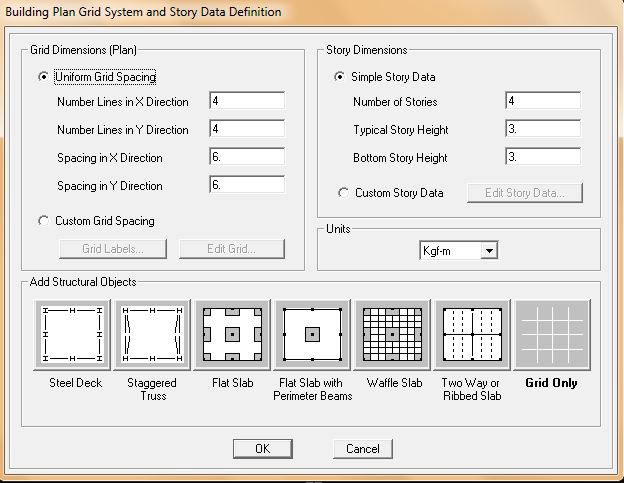Edit the Number of Stories field

coord(543,101)
